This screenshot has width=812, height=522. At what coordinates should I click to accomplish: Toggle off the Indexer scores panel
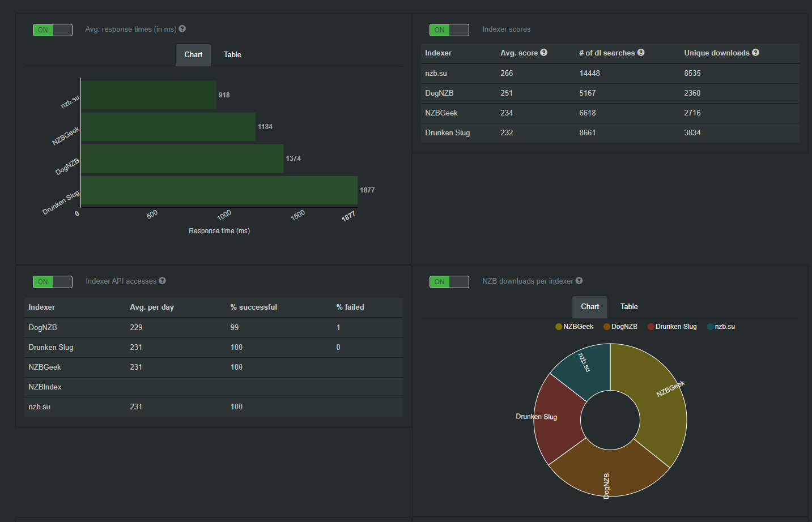pyautogui.click(x=449, y=30)
